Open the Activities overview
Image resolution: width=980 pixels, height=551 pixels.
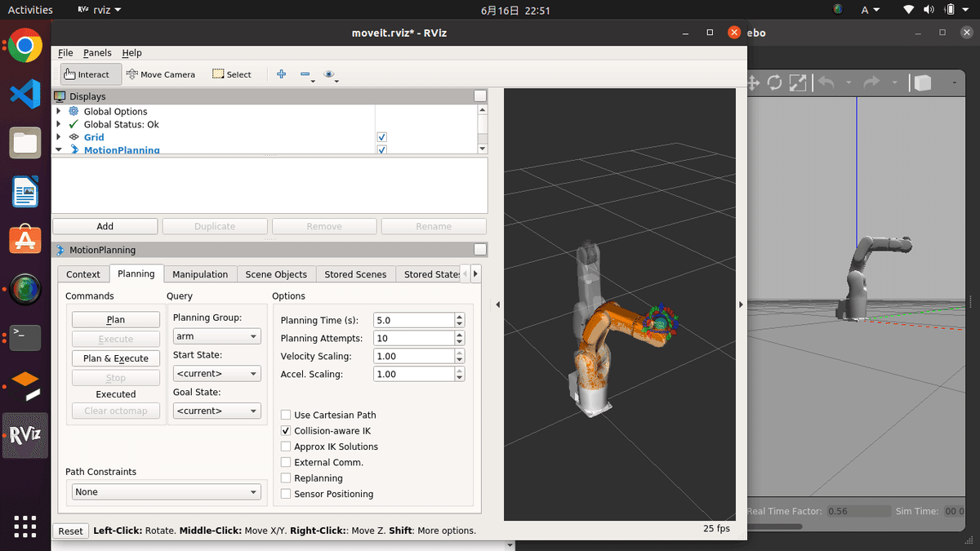point(30,10)
